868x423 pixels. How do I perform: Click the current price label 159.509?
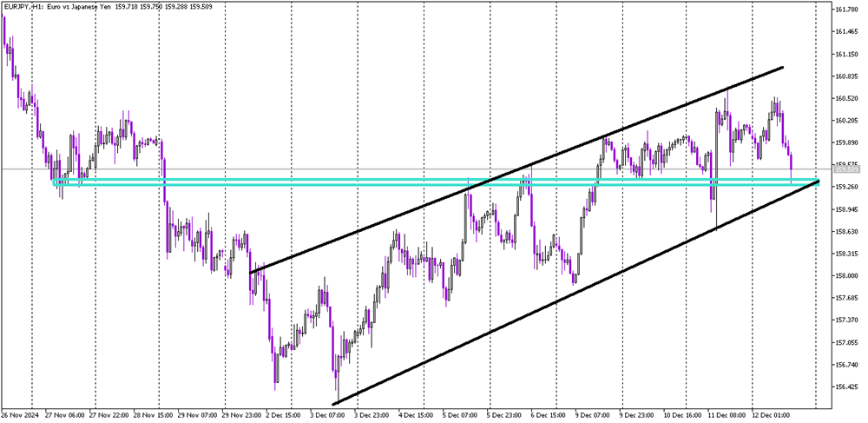(x=847, y=169)
